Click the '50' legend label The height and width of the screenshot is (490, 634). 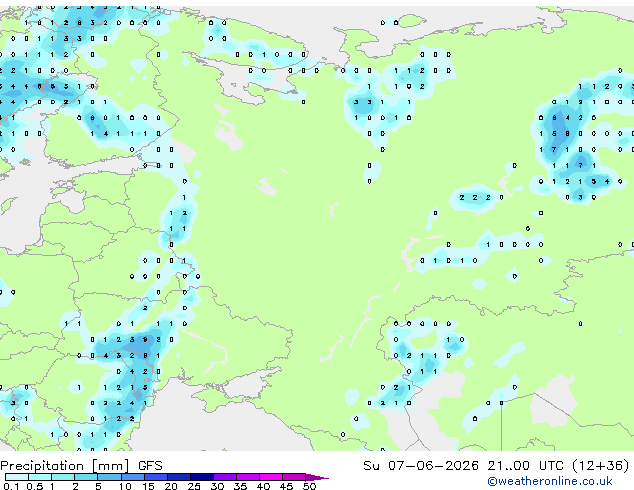tap(309, 486)
